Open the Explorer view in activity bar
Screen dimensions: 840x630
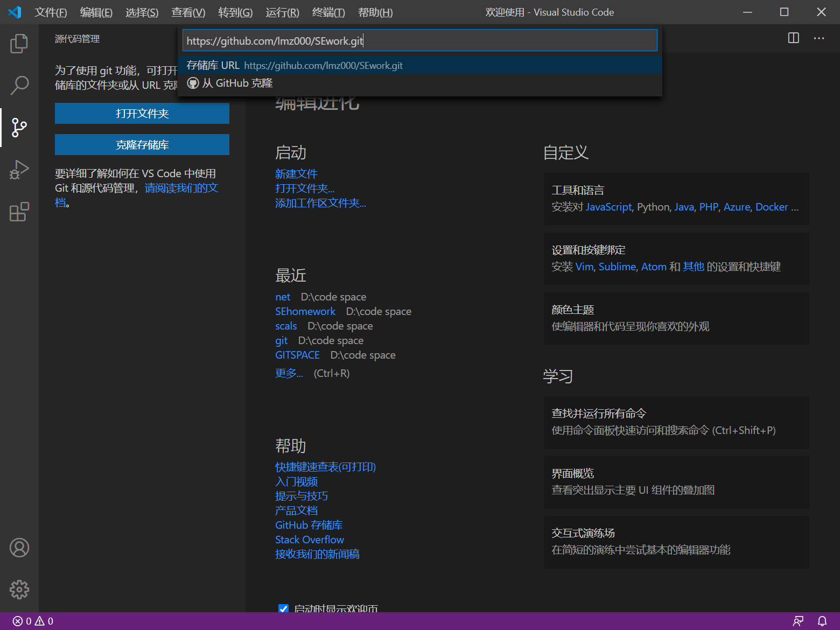click(19, 43)
